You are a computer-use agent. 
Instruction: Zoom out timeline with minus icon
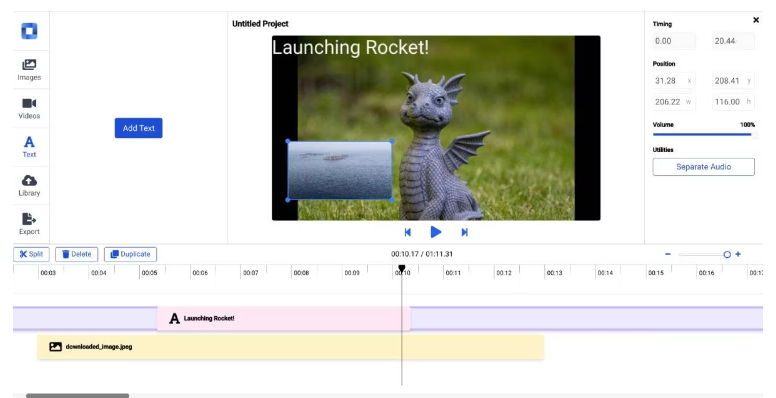click(668, 254)
